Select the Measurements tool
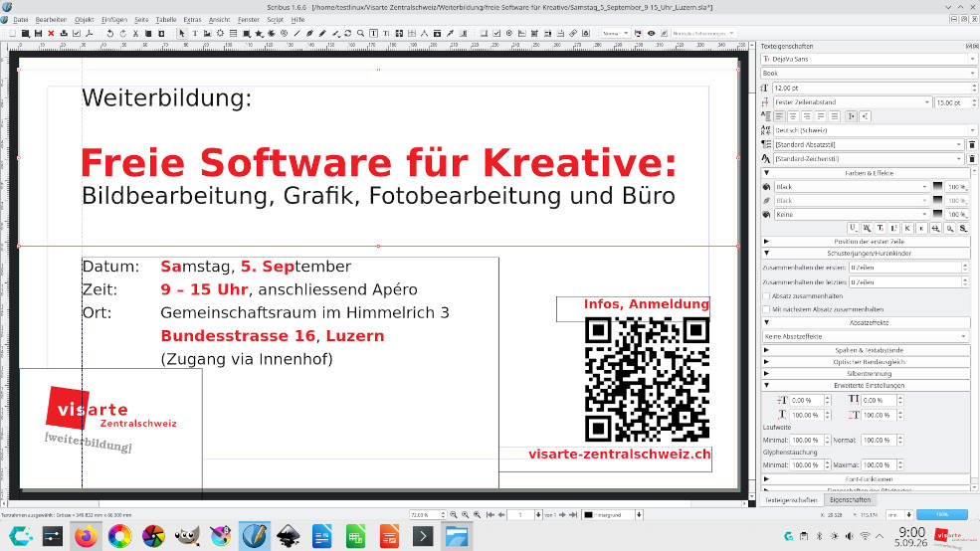The width and height of the screenshot is (980, 551). click(425, 33)
